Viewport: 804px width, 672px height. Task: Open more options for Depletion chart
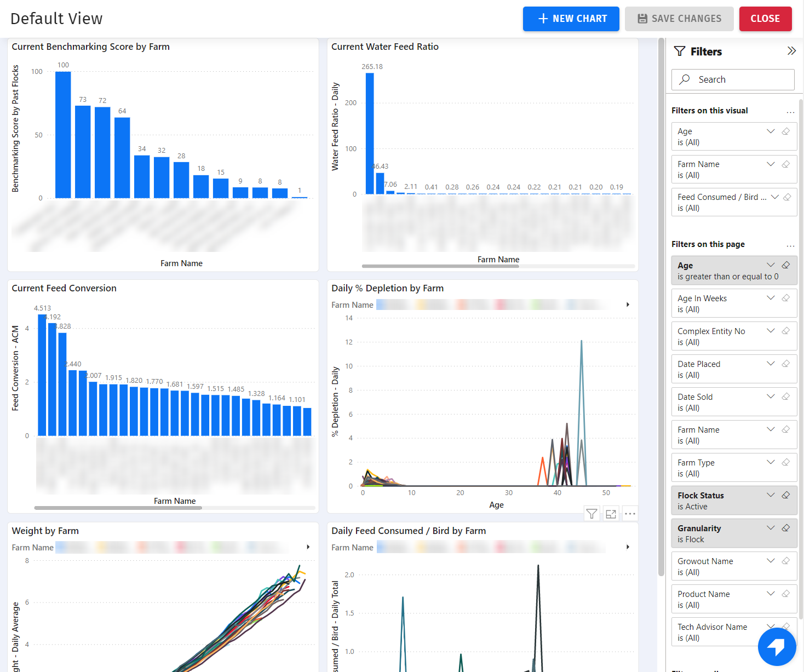[x=630, y=514]
